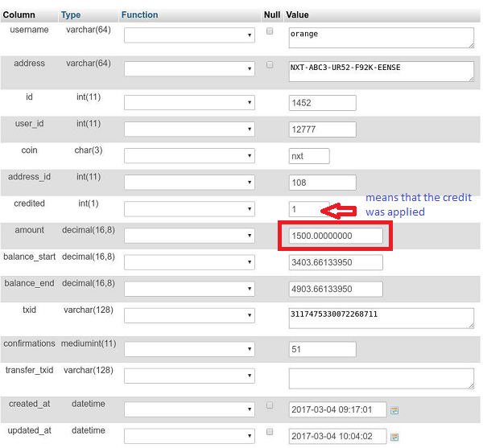Expand Function dropdown for amount row

click(189, 236)
